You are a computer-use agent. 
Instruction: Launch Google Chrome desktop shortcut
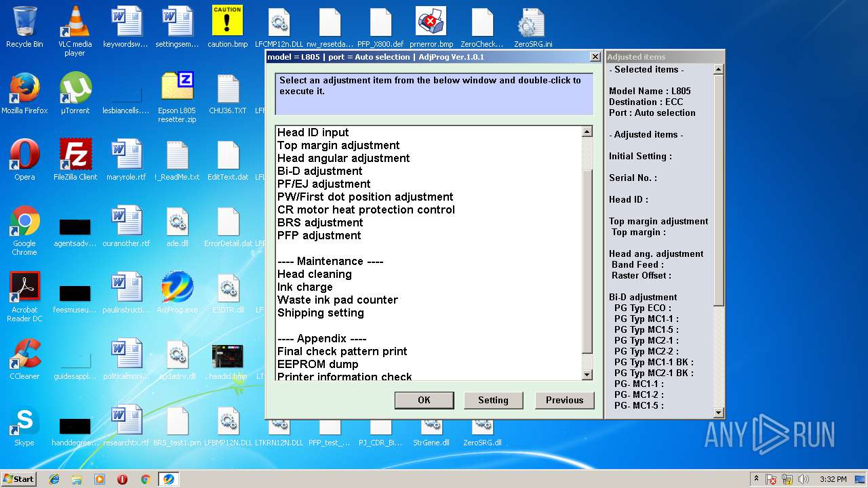click(x=24, y=230)
